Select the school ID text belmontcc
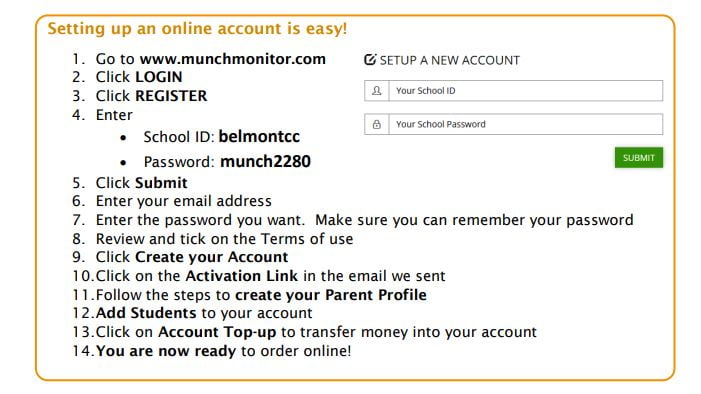This screenshot has height=394, width=701. pos(259,136)
